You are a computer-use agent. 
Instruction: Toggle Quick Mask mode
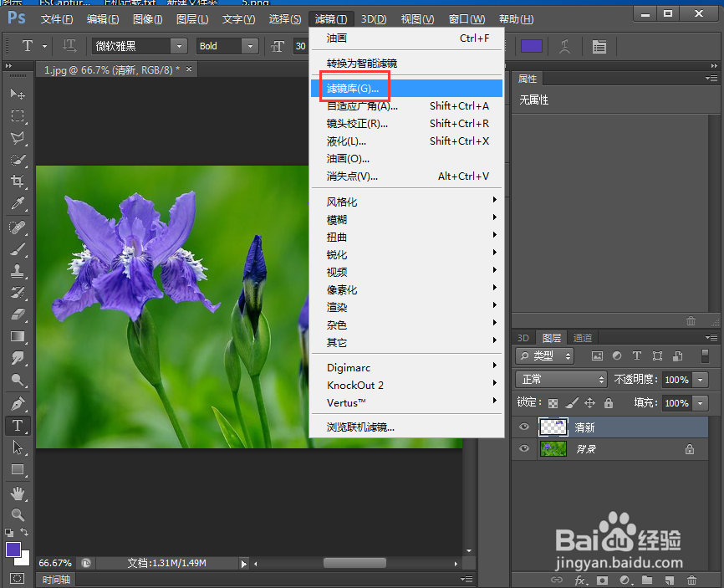(17, 578)
